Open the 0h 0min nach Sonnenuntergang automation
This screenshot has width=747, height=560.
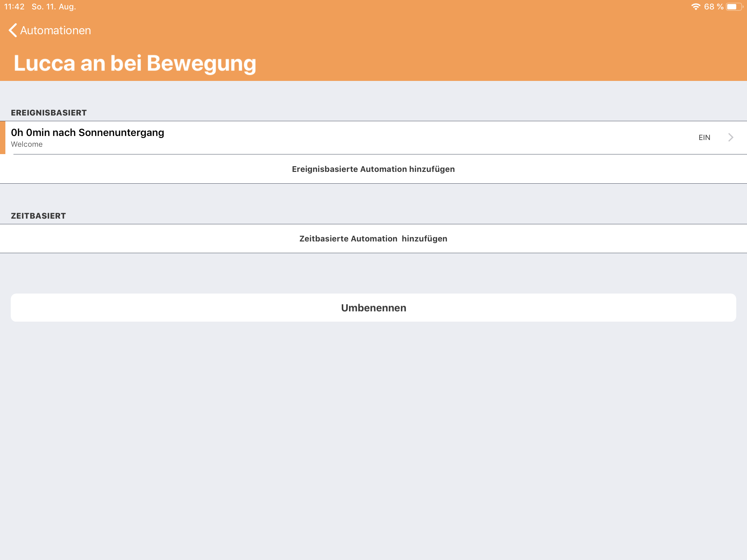(87, 133)
